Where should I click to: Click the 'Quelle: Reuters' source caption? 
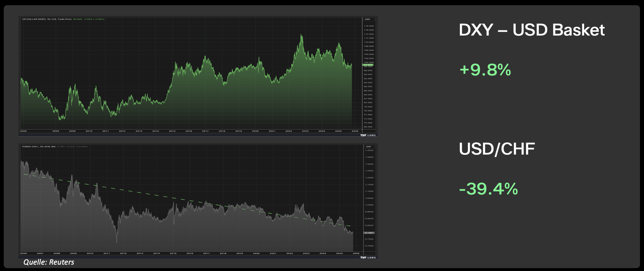click(x=49, y=262)
